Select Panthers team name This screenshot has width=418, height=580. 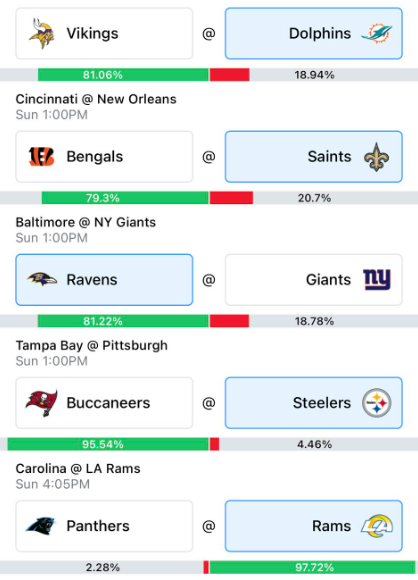pyautogui.click(x=98, y=526)
